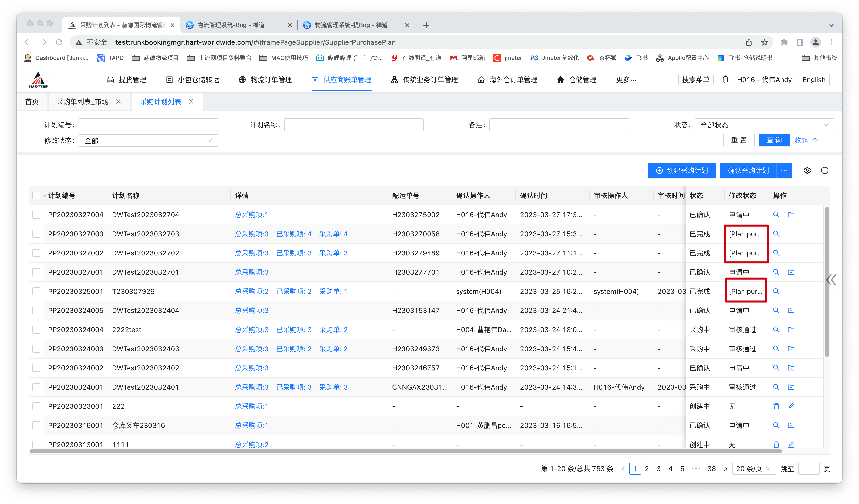Screen dimensions: 859x504
Task: Open the 状态 全部状态 dropdown
Action: coord(764,125)
